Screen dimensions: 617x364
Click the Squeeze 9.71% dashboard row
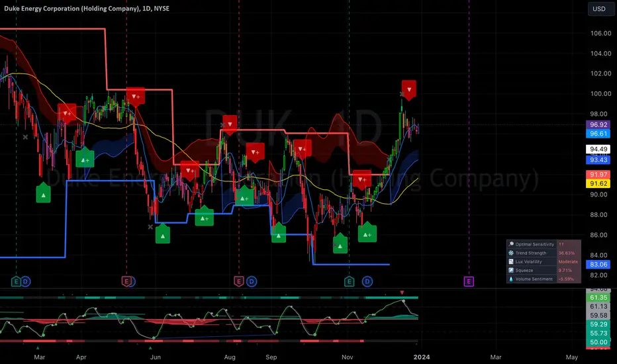[544, 270]
